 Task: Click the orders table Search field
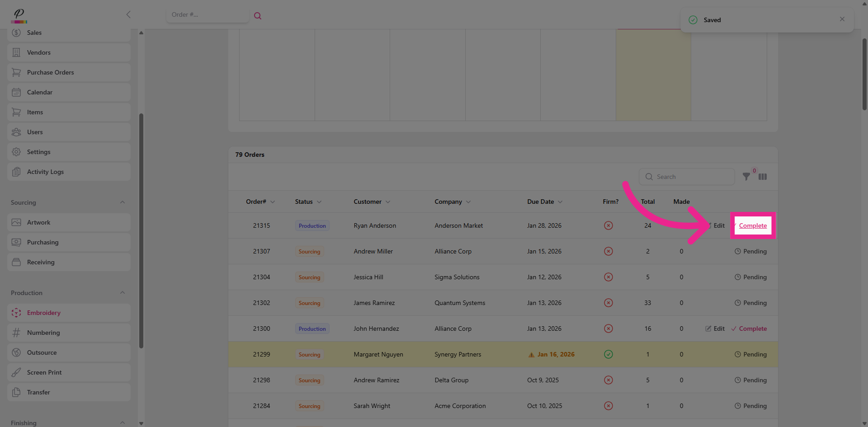click(x=692, y=177)
